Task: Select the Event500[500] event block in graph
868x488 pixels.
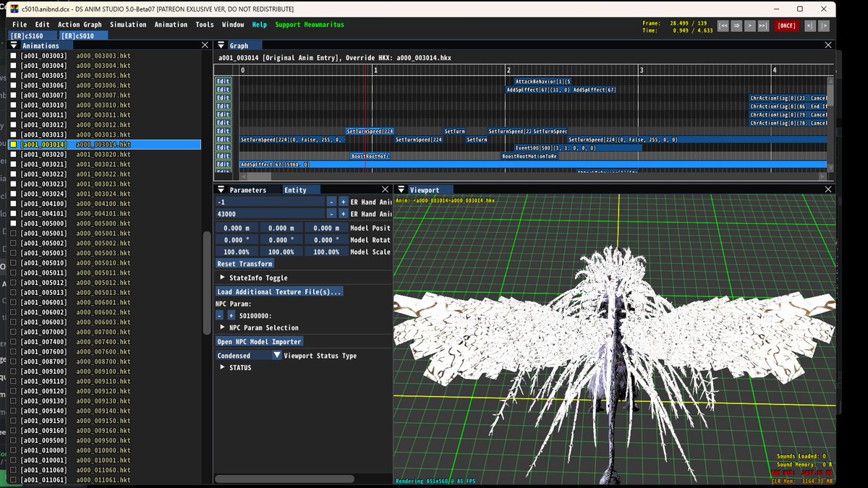Action: [x=577, y=147]
